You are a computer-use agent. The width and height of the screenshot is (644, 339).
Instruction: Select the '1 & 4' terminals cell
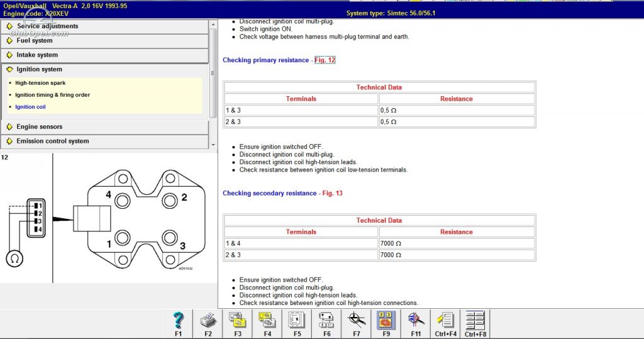pos(301,243)
